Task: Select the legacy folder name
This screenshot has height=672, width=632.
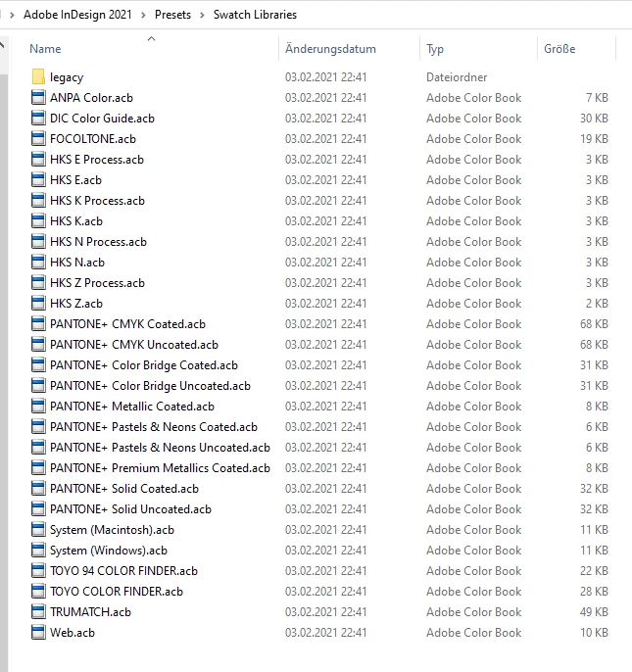Action: [67, 77]
